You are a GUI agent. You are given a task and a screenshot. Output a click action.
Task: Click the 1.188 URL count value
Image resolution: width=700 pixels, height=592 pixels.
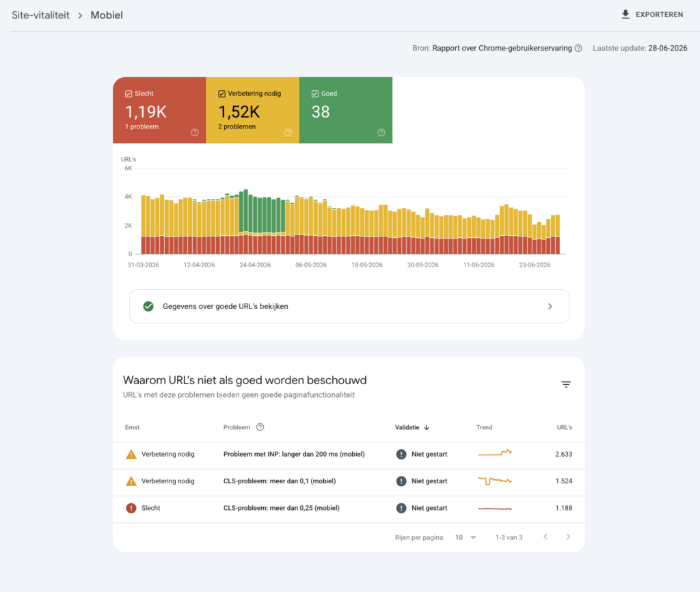[563, 508]
